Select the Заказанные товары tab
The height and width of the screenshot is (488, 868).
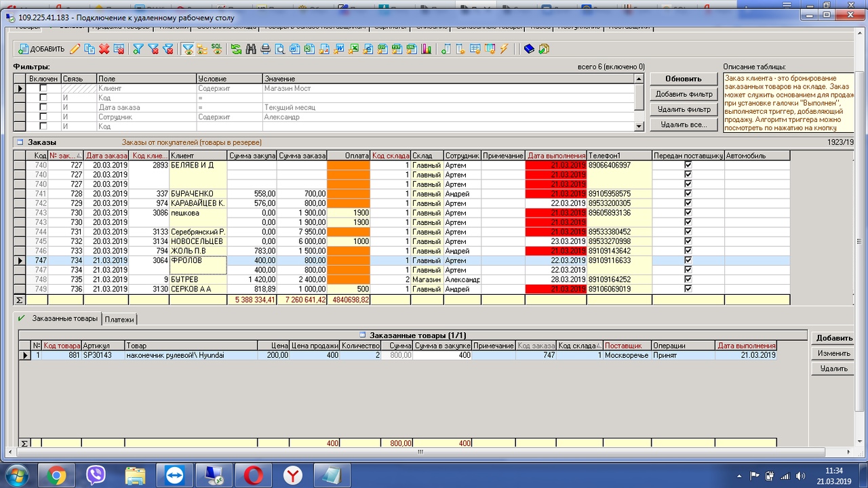click(64, 319)
